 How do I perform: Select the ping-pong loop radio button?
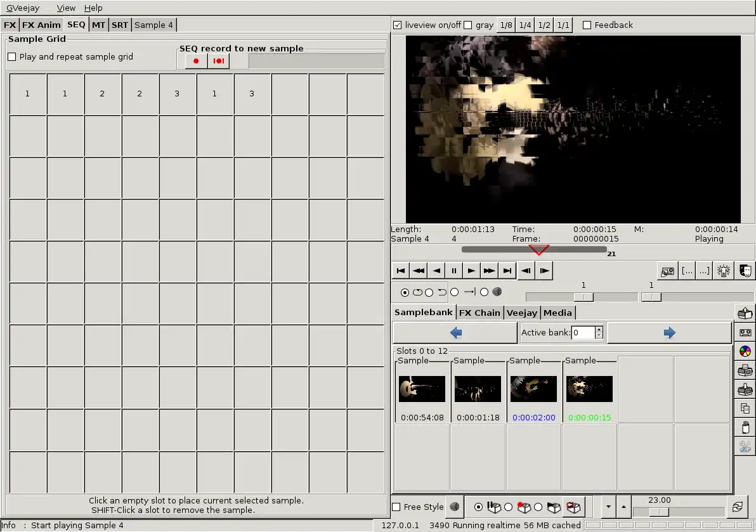tap(429, 292)
